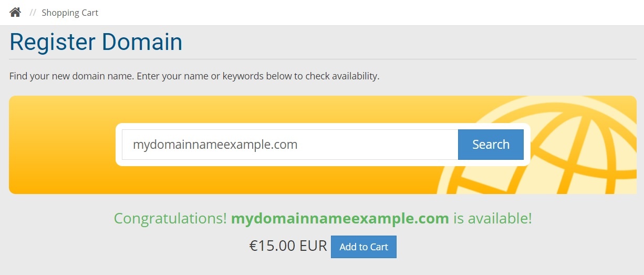Click the divider line beneath the Register Domain heading
The image size is (644, 275).
(323, 59)
